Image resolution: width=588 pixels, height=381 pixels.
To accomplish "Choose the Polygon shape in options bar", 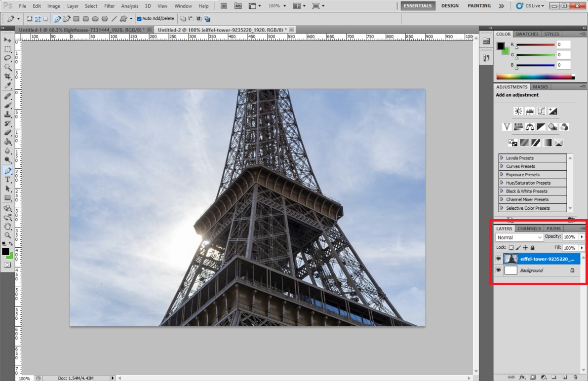I will point(105,18).
